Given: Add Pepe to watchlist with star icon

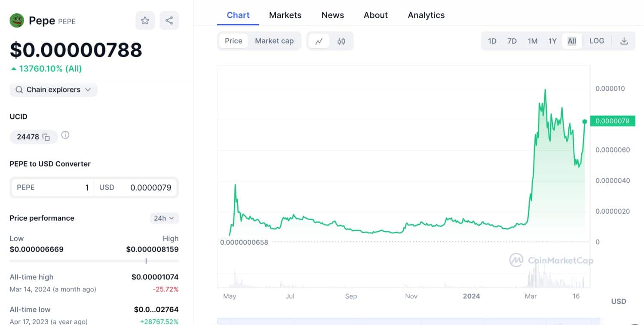Looking at the screenshot, I should pyautogui.click(x=145, y=20).
